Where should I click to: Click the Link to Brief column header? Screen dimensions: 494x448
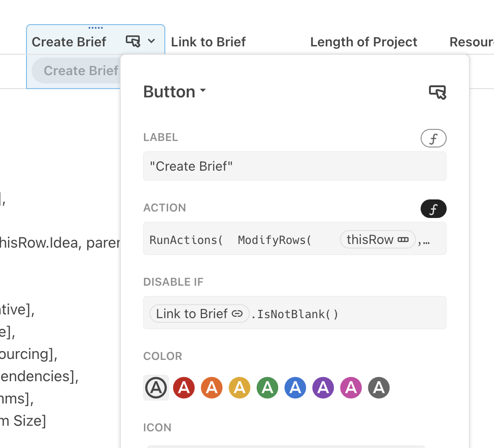click(208, 42)
